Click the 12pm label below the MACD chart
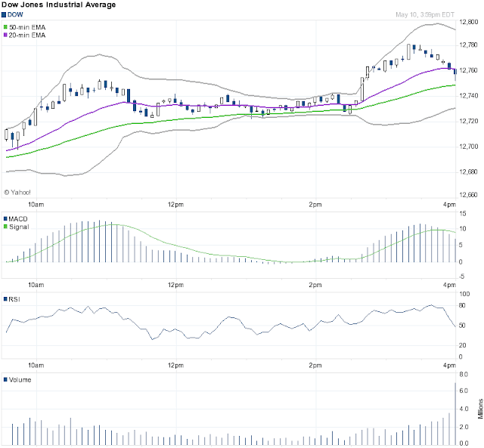Image resolution: width=484 pixels, height=448 pixels. pyautogui.click(x=175, y=285)
